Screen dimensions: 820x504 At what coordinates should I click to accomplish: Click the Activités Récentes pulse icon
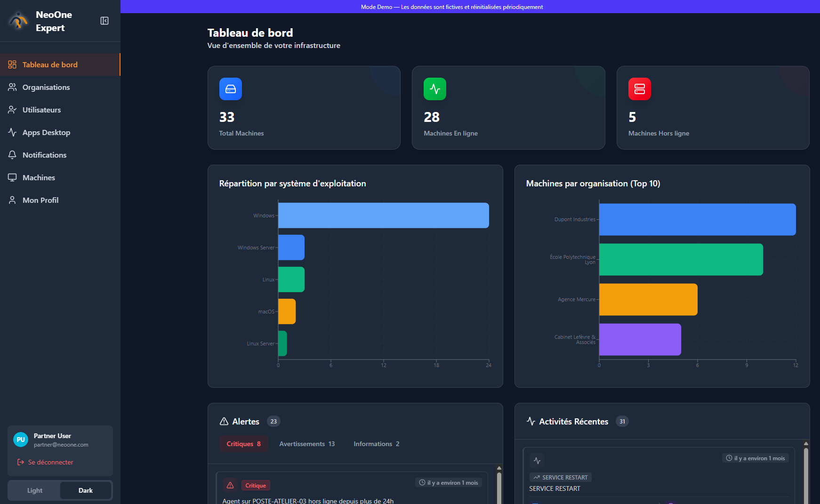tap(531, 421)
